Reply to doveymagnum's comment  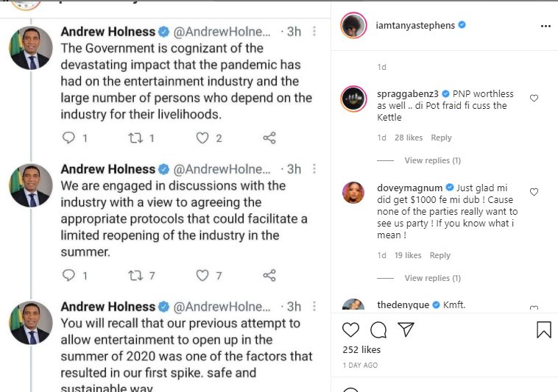[440, 255]
